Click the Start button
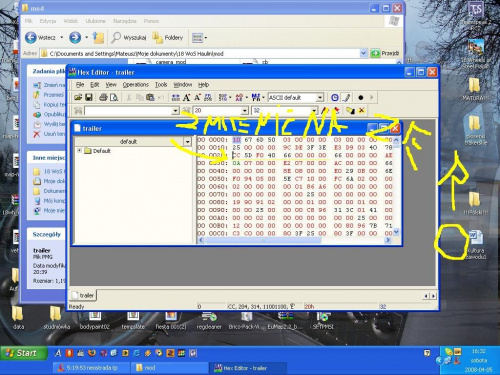Screen dimensions: 500x375 [x=23, y=353]
